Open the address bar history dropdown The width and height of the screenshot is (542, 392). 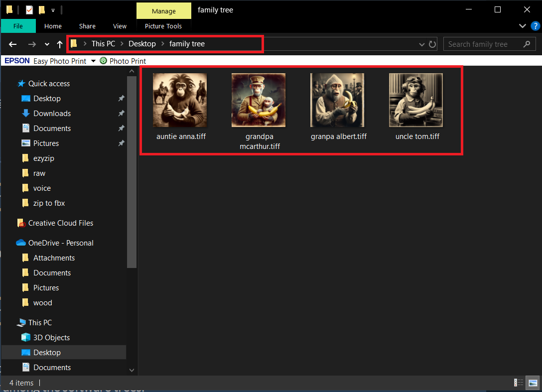(421, 44)
